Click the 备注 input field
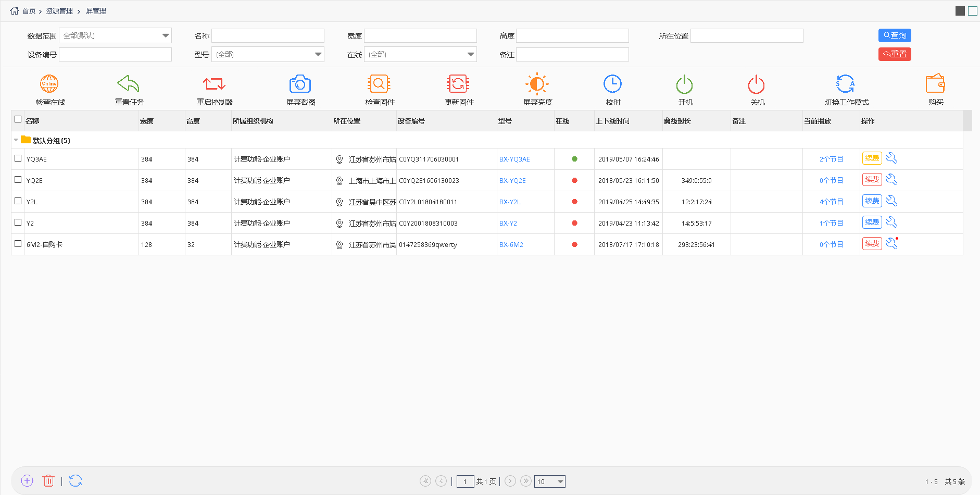The width and height of the screenshot is (980, 495). [572, 54]
